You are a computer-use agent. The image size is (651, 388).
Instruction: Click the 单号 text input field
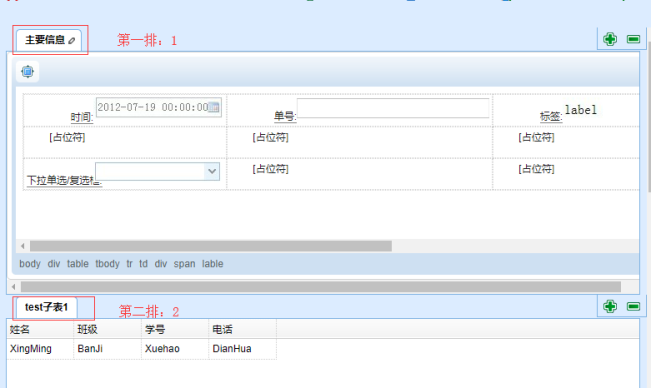(393, 108)
